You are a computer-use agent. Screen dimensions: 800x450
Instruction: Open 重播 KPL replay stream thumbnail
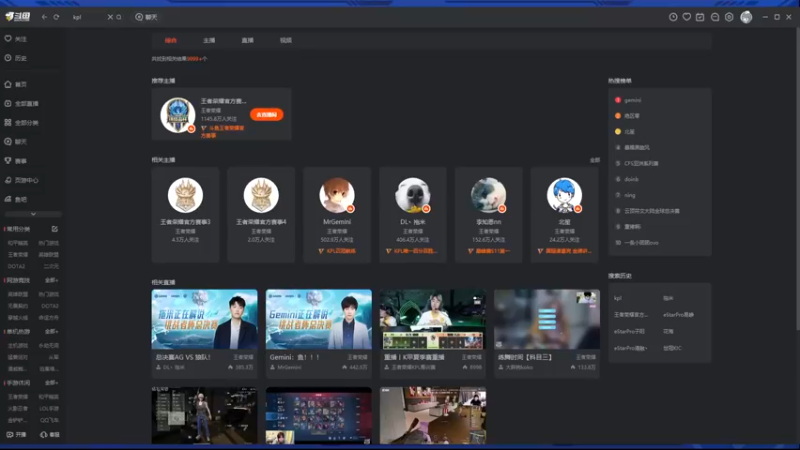[x=433, y=319]
